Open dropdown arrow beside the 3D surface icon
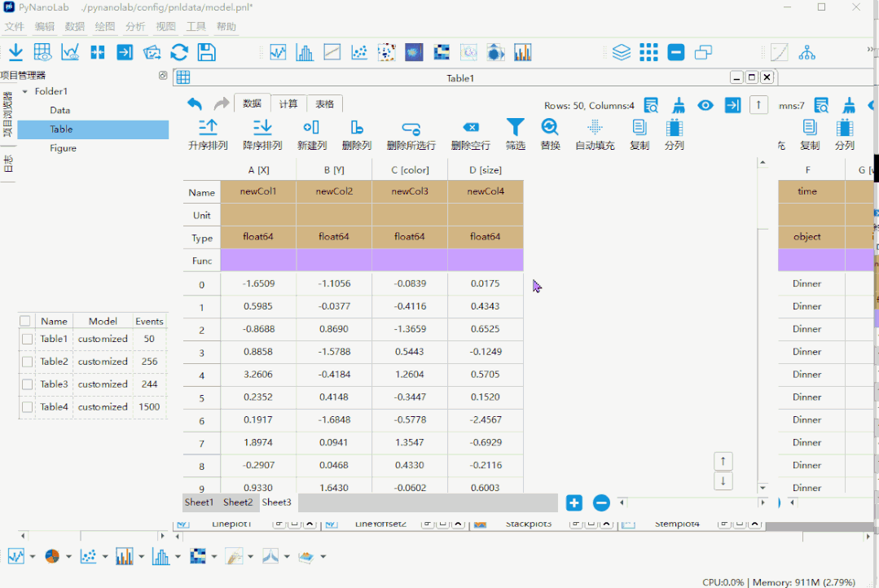The image size is (879, 588). (323, 556)
